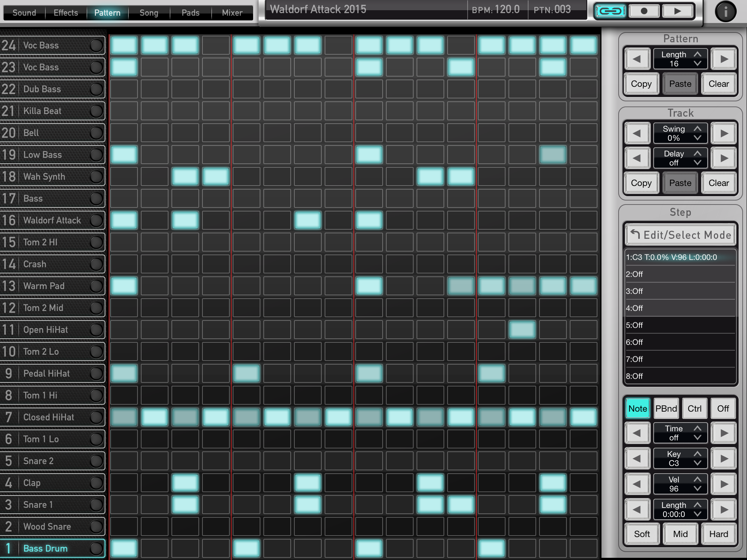Screen dimensions: 747x560
Task: Click the record button in transport
Action: click(644, 11)
